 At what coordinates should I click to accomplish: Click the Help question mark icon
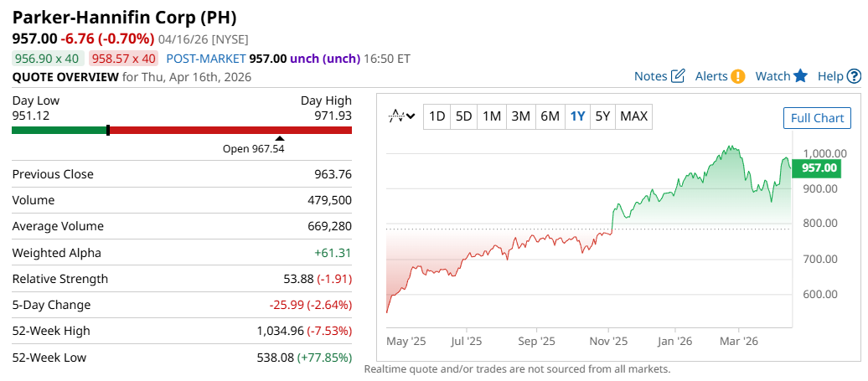(x=854, y=76)
